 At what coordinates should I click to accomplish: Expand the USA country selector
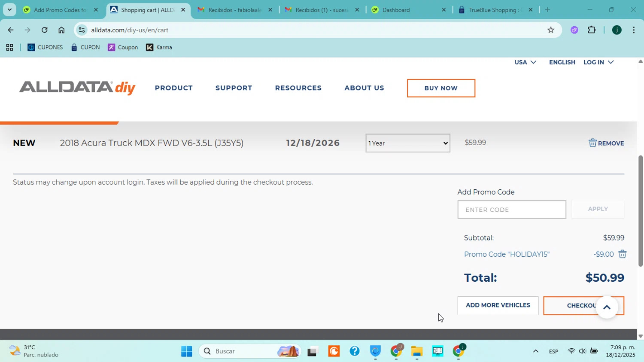525,62
